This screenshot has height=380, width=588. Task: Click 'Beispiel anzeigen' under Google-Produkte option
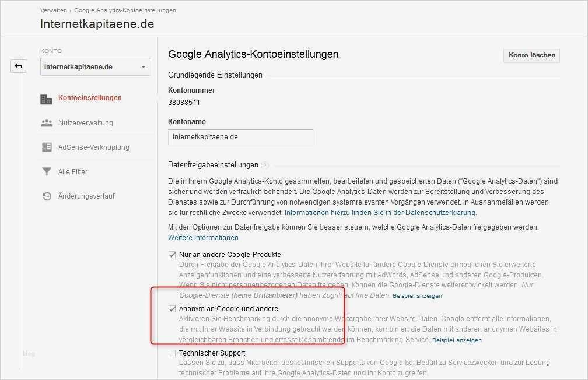pos(417,296)
